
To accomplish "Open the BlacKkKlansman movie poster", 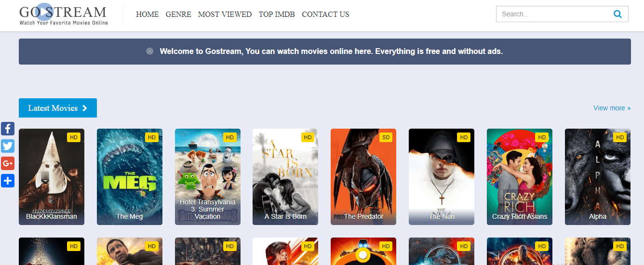I will (x=52, y=177).
